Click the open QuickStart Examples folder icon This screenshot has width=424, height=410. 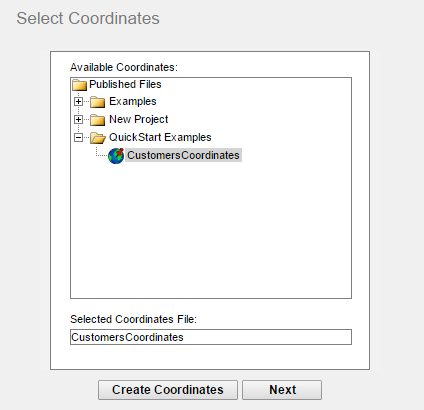pos(98,138)
